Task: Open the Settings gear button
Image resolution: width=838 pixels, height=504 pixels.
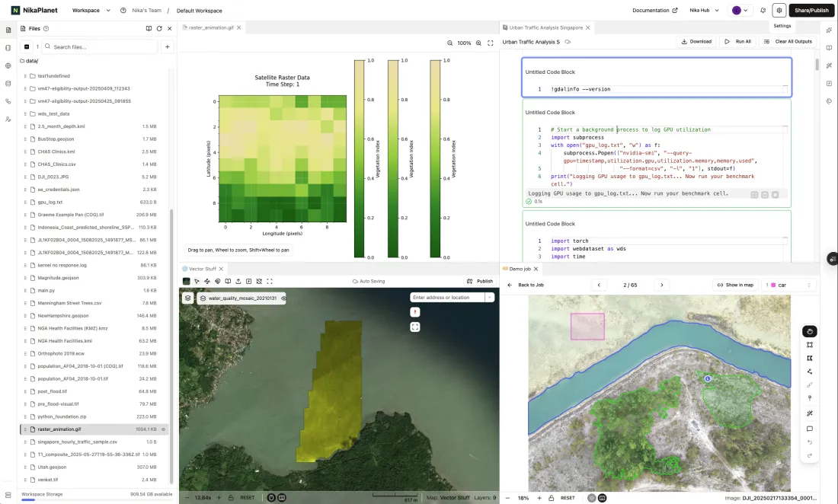Action: [x=780, y=10]
